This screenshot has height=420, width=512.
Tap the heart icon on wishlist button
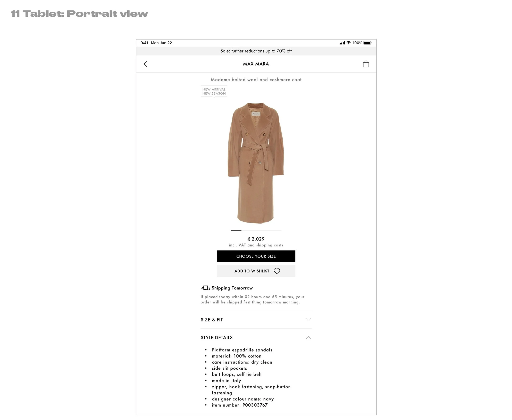pos(277,271)
